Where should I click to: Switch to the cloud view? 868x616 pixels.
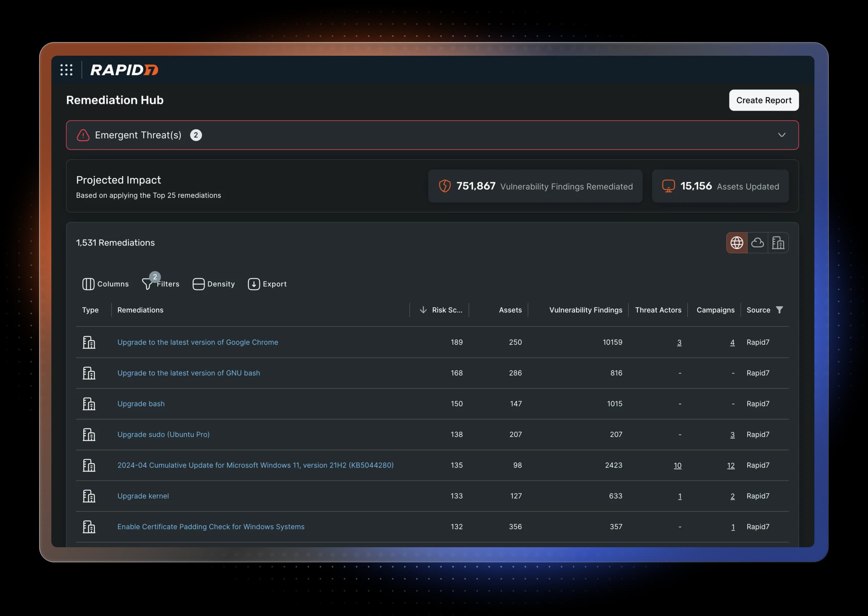coord(757,243)
